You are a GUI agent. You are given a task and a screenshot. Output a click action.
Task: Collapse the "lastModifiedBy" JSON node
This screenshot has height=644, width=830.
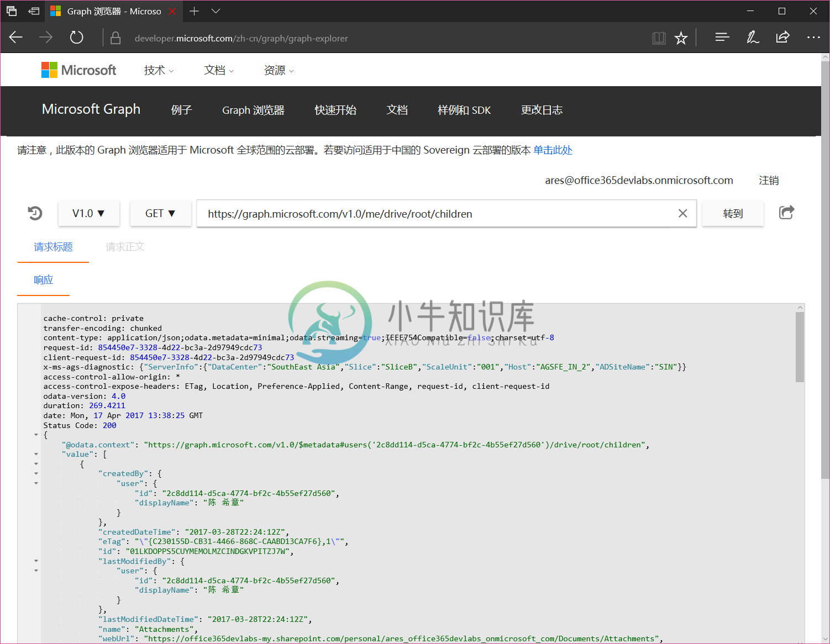(x=36, y=561)
